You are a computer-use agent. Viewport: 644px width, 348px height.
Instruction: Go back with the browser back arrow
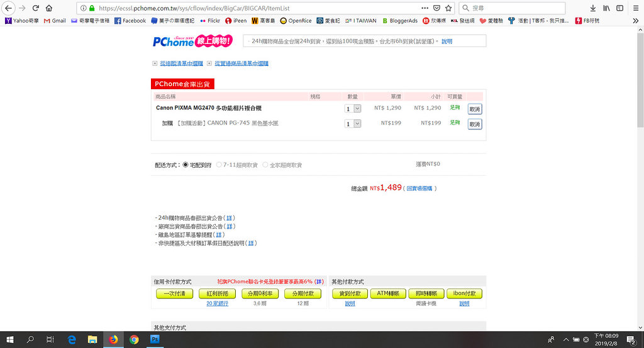[9, 8]
